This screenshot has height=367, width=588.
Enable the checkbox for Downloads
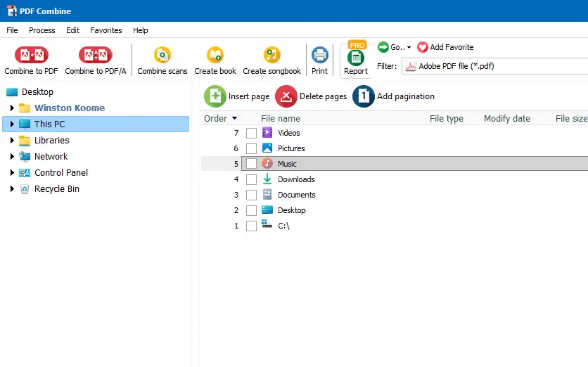point(251,179)
